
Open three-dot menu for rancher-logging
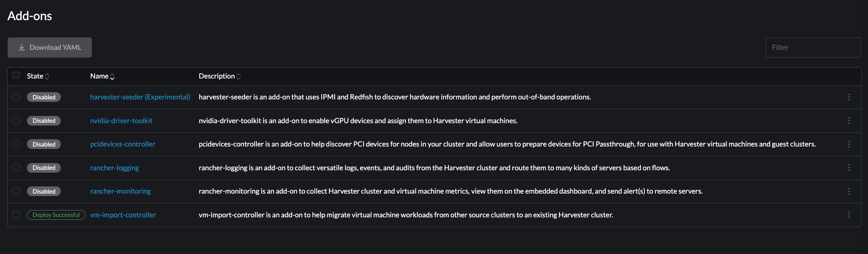pos(849,168)
